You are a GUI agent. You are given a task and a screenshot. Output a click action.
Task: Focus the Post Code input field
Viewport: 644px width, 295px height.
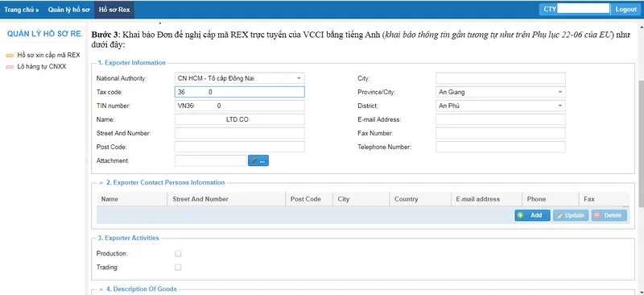(x=239, y=147)
